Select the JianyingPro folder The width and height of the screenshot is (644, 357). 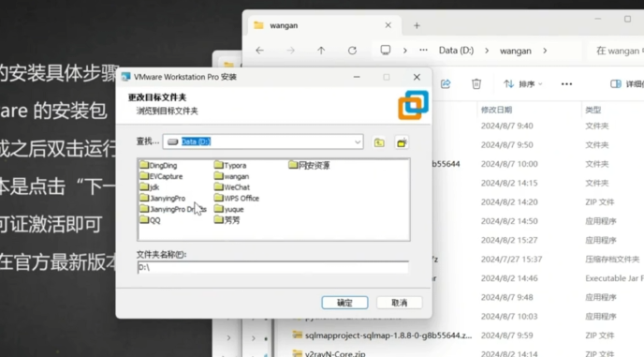click(x=163, y=199)
